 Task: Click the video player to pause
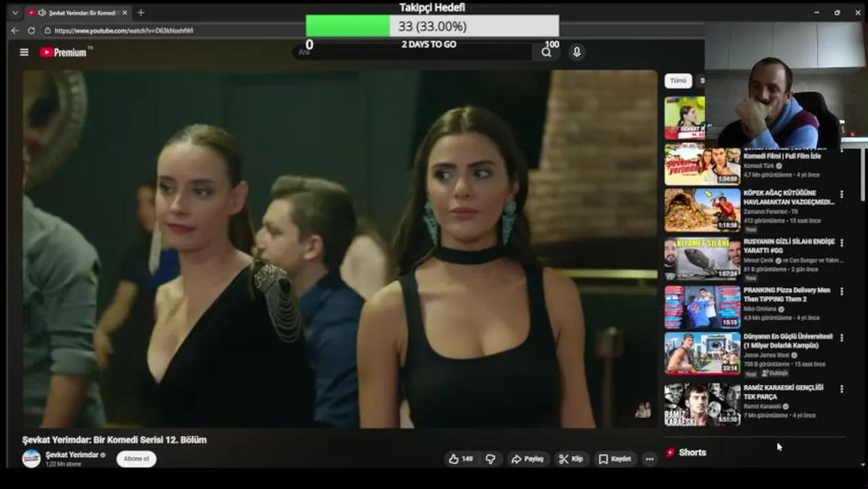point(340,249)
